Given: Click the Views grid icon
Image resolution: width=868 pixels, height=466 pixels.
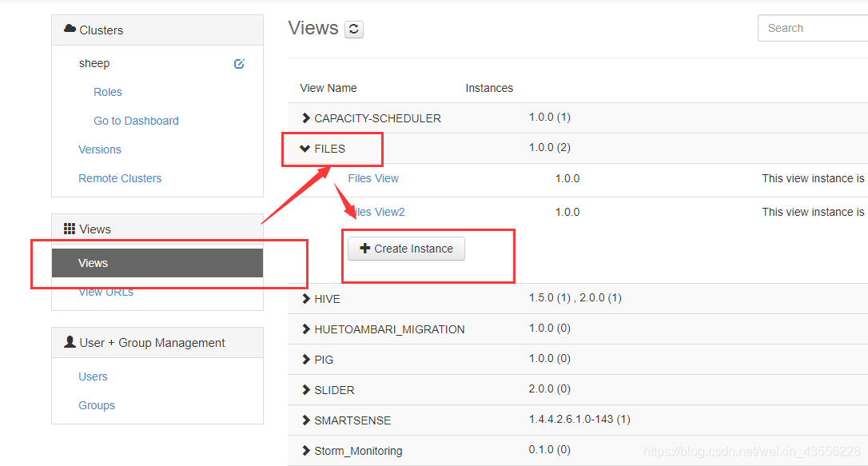Looking at the screenshot, I should (x=70, y=229).
